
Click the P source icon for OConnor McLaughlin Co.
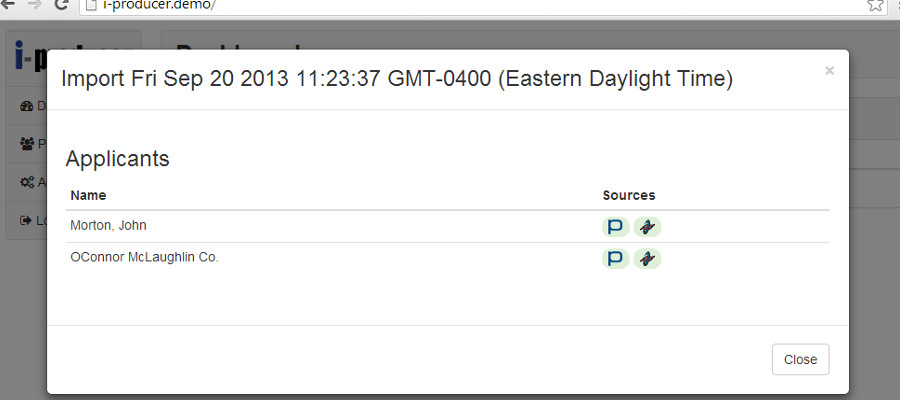coord(615,259)
